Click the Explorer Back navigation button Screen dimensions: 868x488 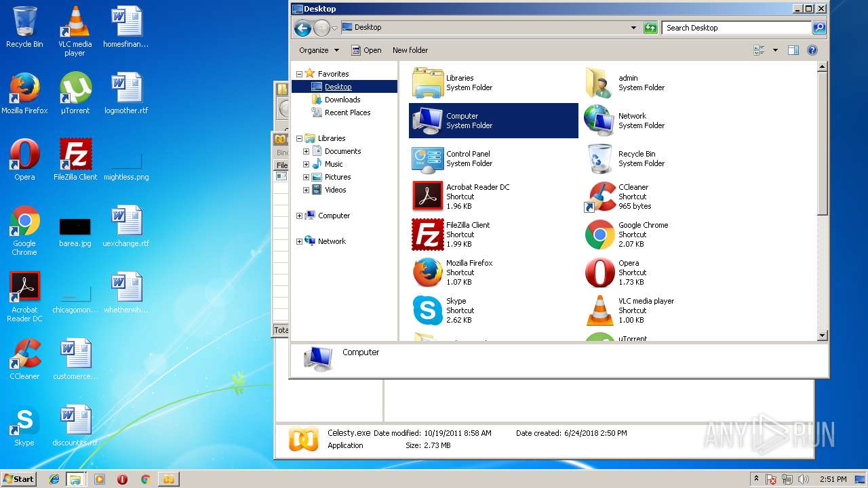click(x=302, y=28)
